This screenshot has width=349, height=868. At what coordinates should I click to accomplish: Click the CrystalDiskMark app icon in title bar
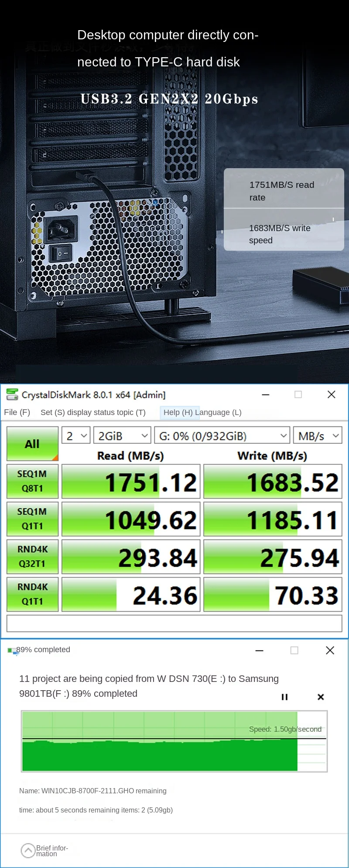(12, 394)
